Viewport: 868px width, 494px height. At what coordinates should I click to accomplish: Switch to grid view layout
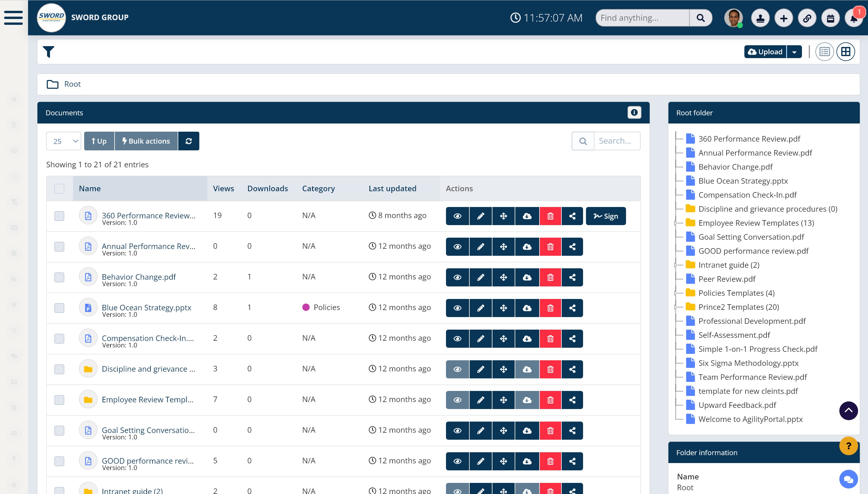click(x=845, y=52)
